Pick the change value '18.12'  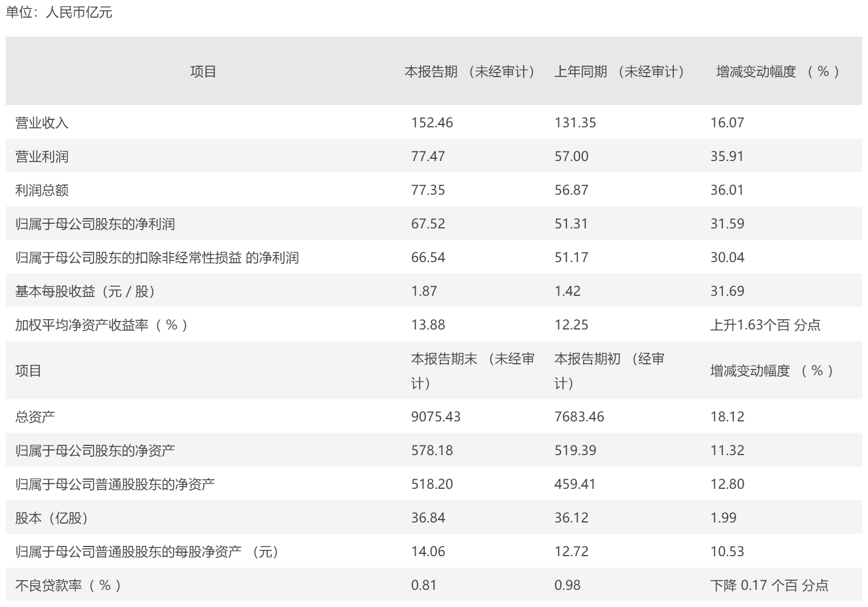point(727,417)
